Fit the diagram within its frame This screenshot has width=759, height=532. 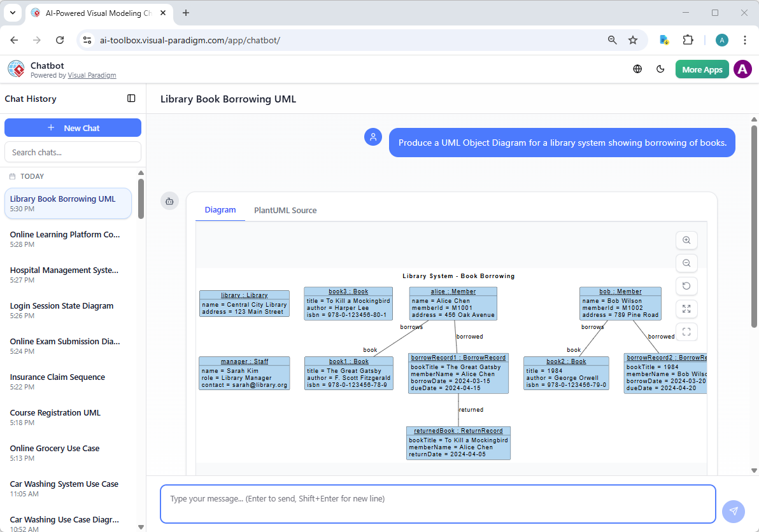[x=686, y=332]
